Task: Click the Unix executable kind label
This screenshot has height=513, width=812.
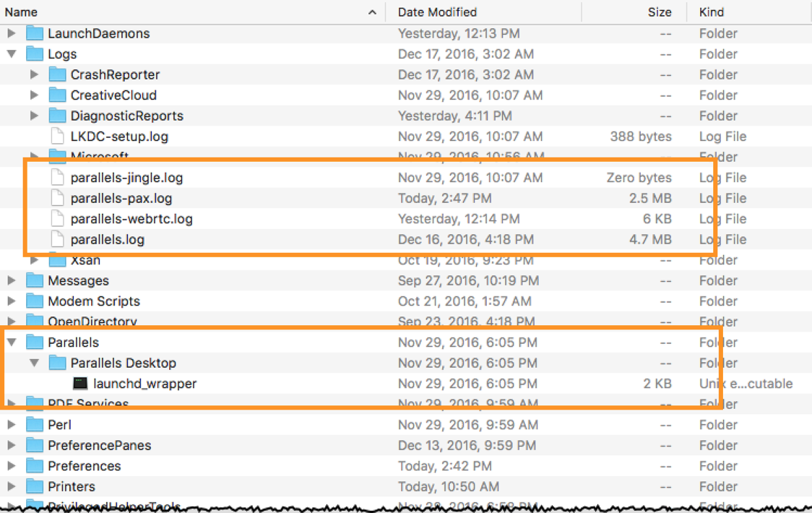Action: click(746, 384)
